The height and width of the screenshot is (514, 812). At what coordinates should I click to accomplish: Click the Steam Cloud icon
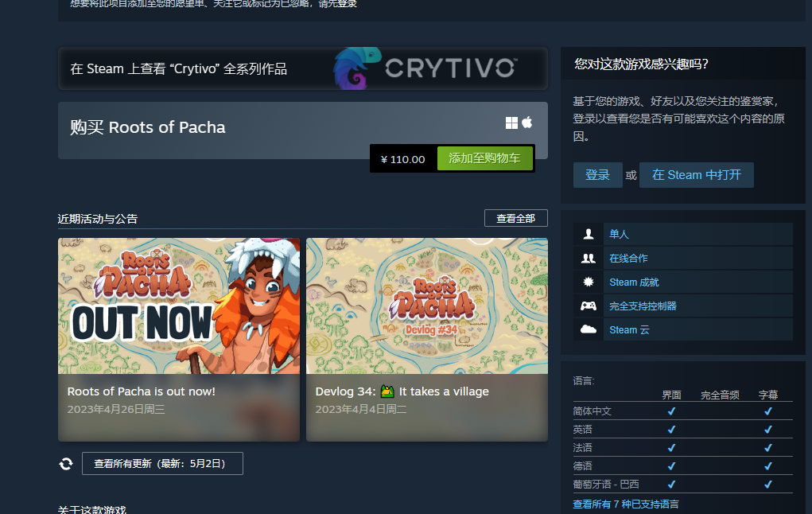(589, 329)
